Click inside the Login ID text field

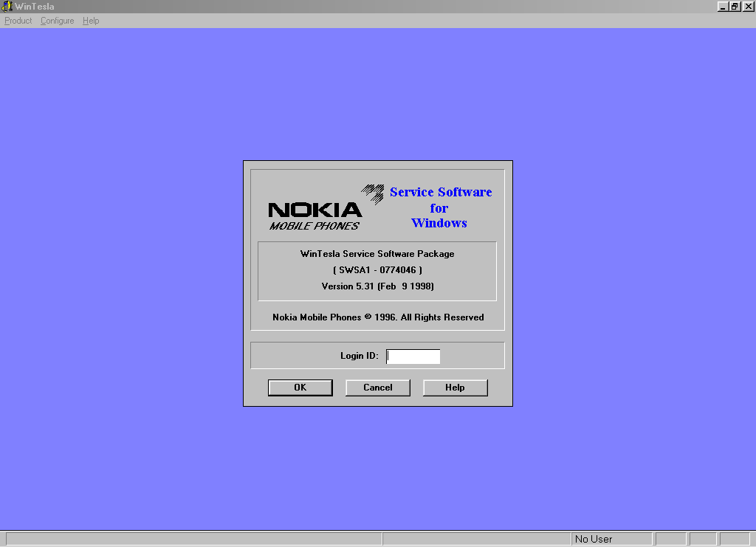pos(413,357)
